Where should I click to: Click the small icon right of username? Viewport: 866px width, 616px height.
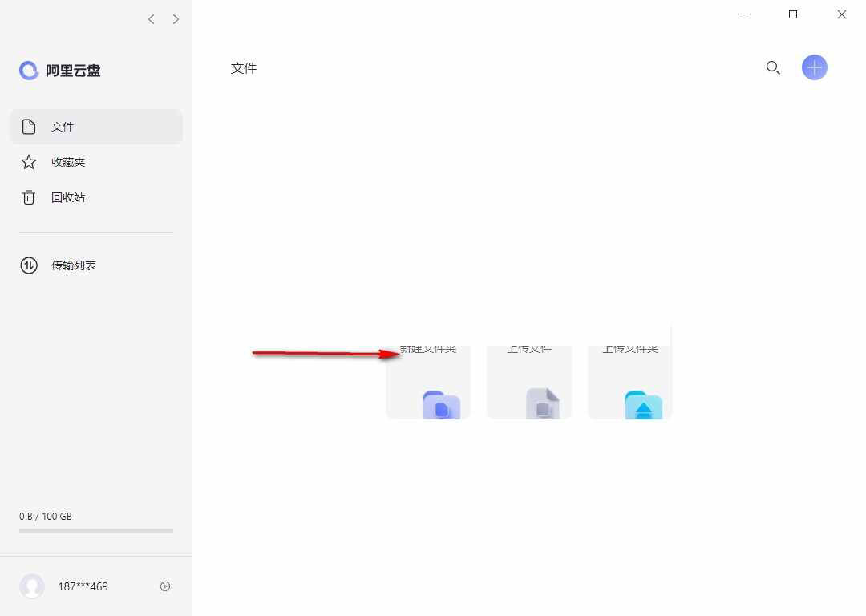pyautogui.click(x=165, y=586)
